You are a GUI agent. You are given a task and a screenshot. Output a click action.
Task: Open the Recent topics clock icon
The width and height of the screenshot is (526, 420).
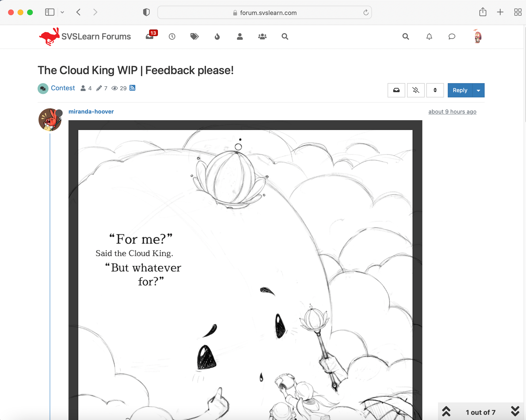coord(172,37)
